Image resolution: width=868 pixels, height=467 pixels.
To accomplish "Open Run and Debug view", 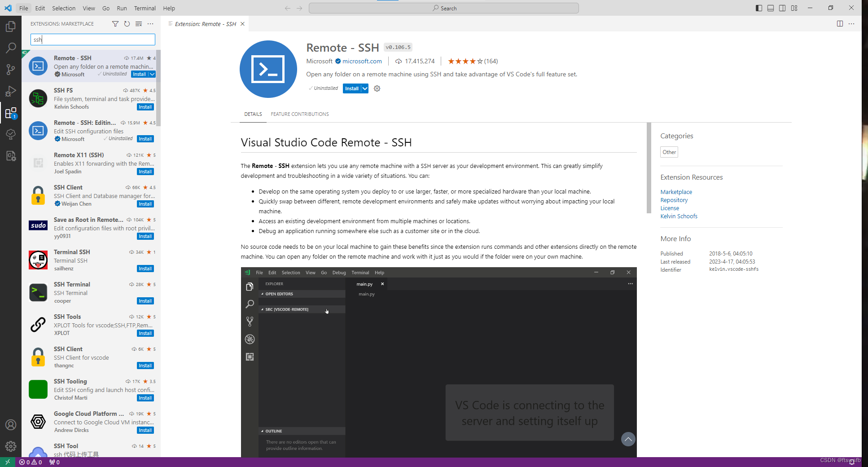I will pos(11,91).
